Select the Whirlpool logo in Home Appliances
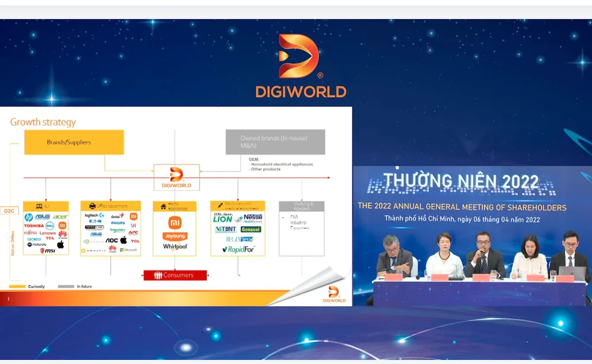This screenshot has height=364, width=592. [175, 246]
